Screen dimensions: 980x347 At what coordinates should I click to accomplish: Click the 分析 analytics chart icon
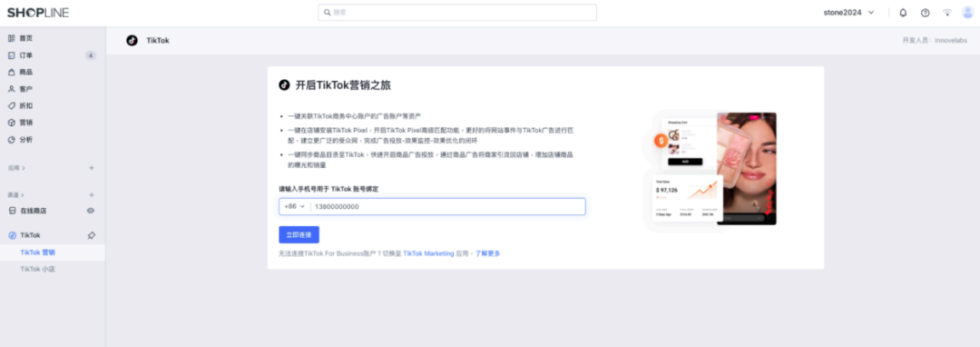[11, 140]
